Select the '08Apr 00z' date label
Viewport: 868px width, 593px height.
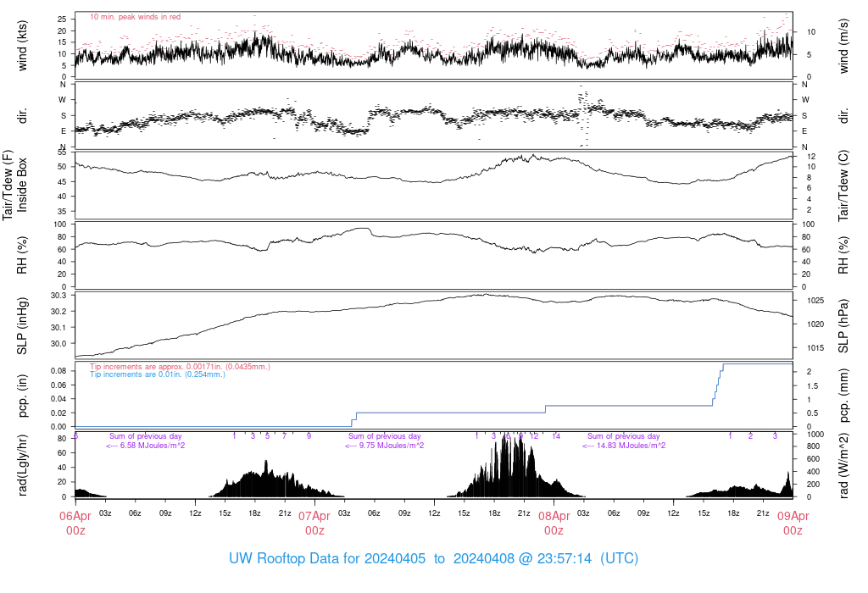554,523
